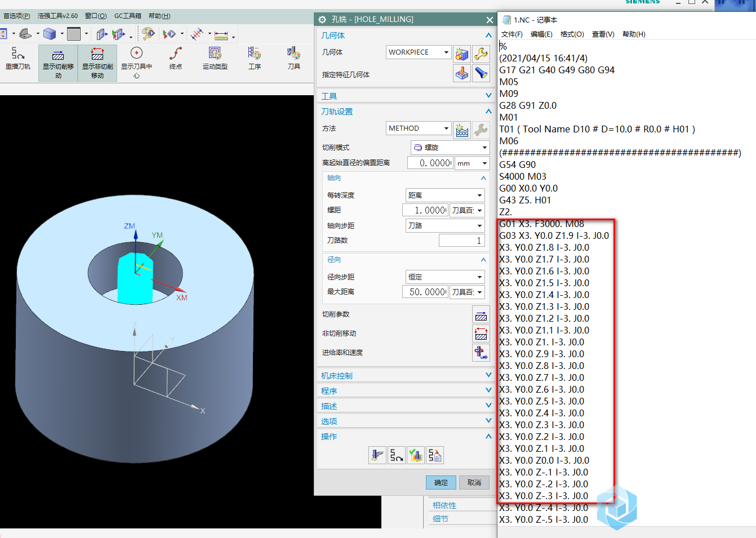
Task: Click the 刀具 tool display icon
Action: pos(293,54)
